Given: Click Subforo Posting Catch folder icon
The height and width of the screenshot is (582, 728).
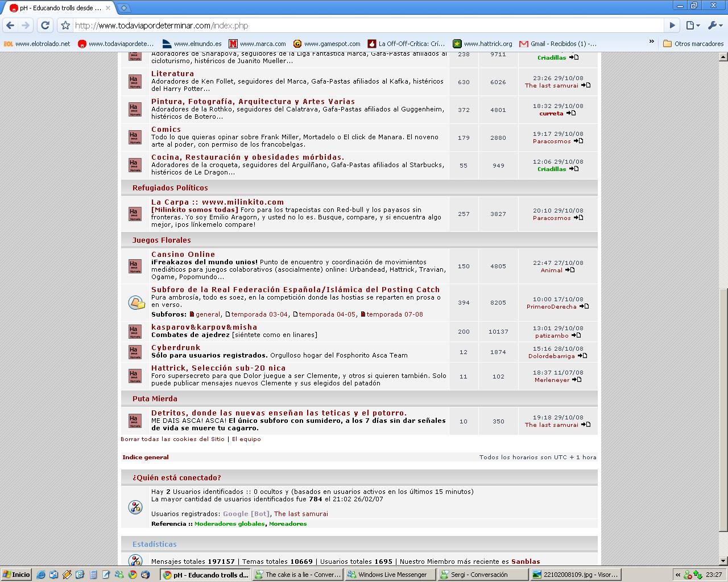Looking at the screenshot, I should pos(136,302).
